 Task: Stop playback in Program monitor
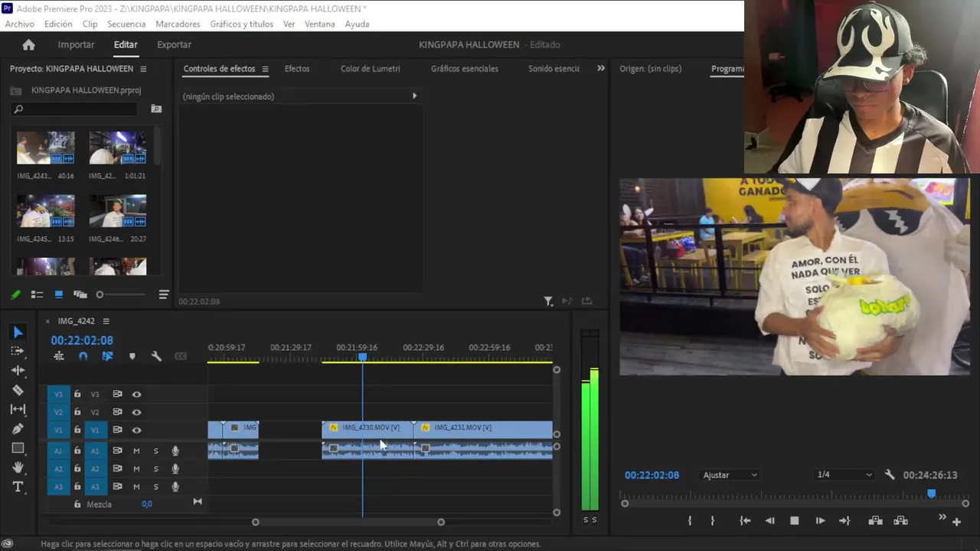point(794,521)
